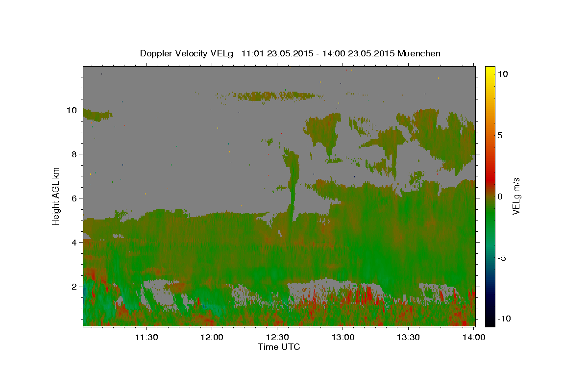Click the small cloud patch at 10 km, far left

pos(97,115)
